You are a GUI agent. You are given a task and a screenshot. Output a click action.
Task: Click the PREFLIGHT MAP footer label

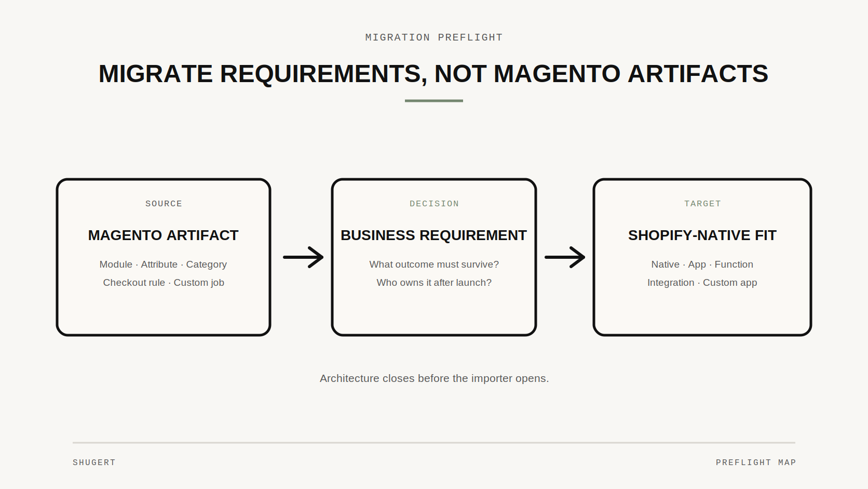tap(756, 462)
